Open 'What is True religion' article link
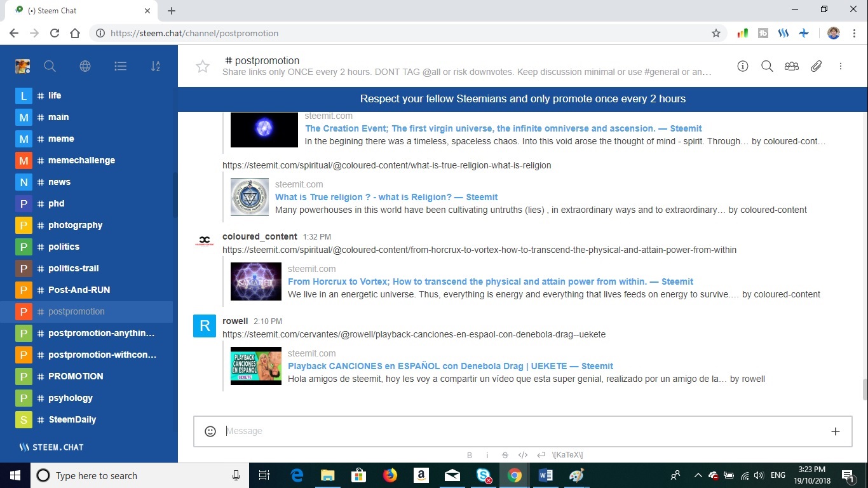Image resolution: width=868 pixels, height=488 pixels. coord(386,197)
